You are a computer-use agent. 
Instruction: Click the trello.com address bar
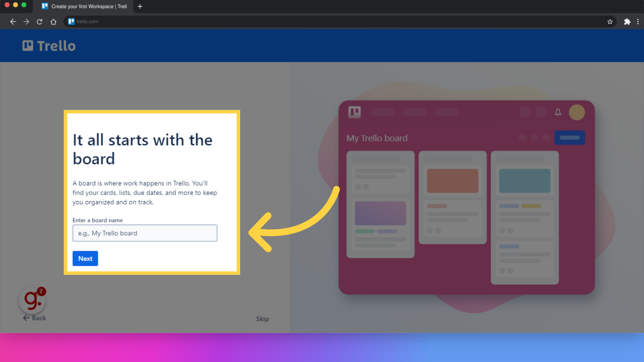[87, 21]
